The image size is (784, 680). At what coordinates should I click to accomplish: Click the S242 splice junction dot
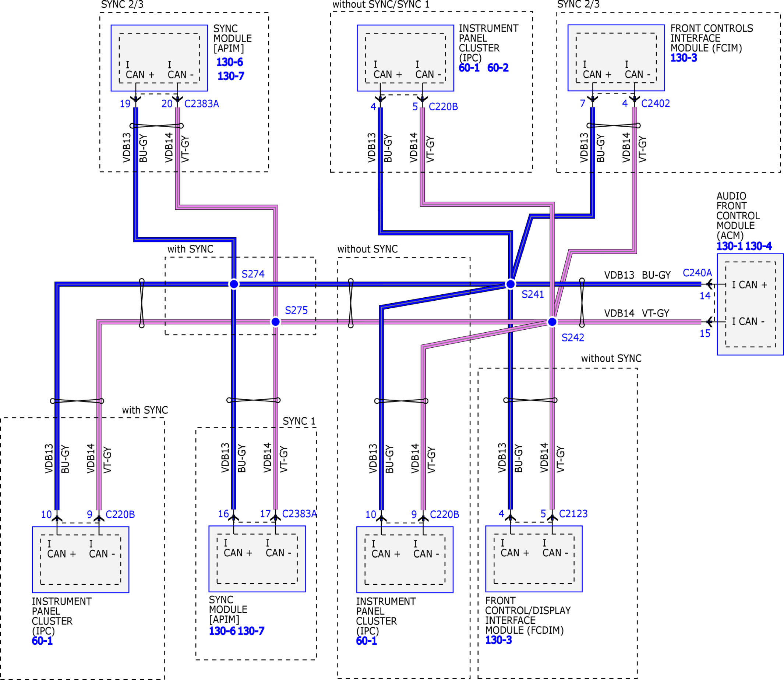click(x=552, y=322)
